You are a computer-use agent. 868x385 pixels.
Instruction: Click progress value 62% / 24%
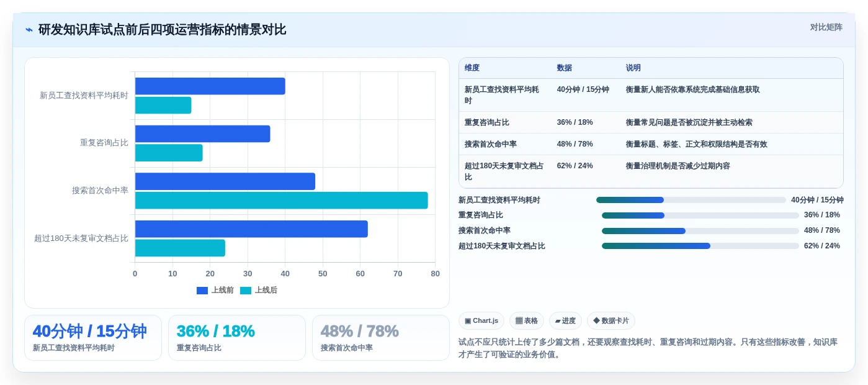[x=822, y=246]
